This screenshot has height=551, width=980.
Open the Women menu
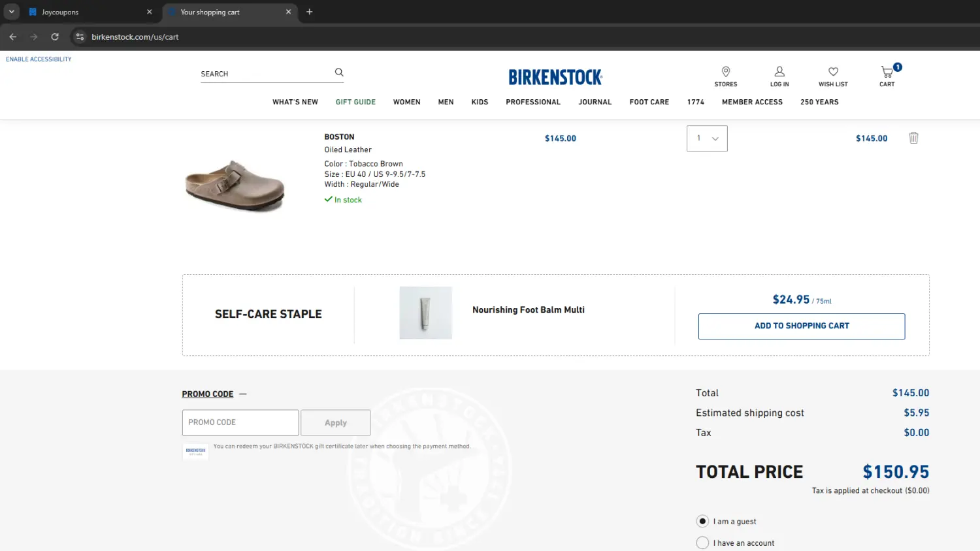click(406, 102)
